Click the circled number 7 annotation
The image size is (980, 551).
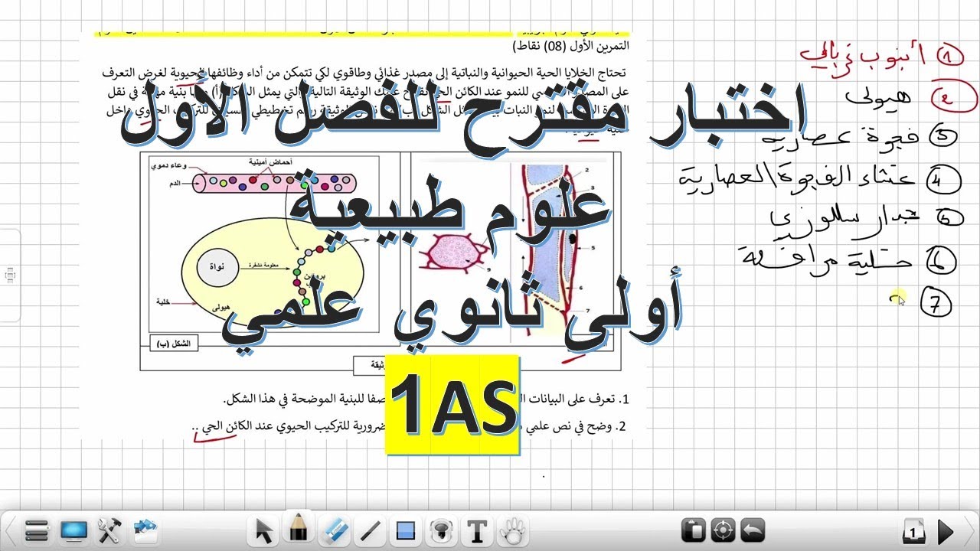(938, 303)
